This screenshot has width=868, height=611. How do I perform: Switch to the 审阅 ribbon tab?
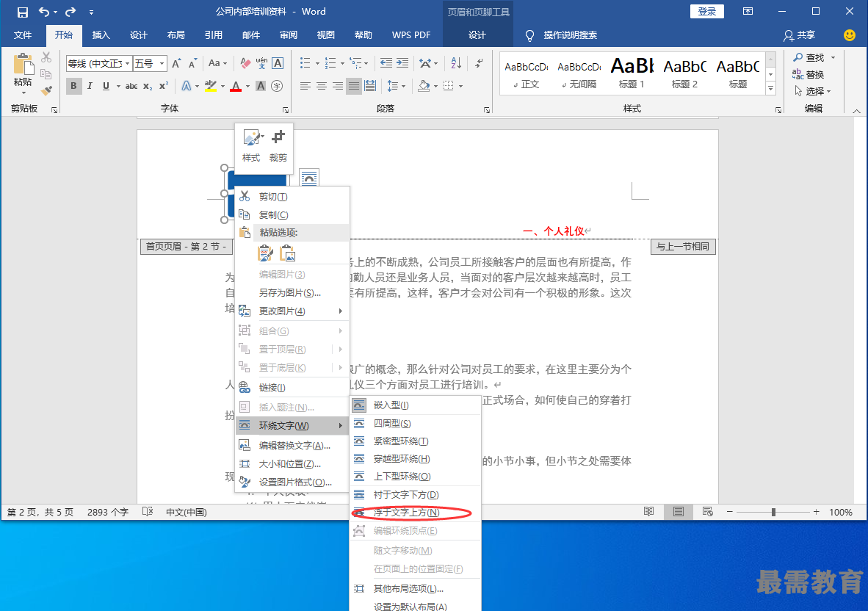coord(289,35)
